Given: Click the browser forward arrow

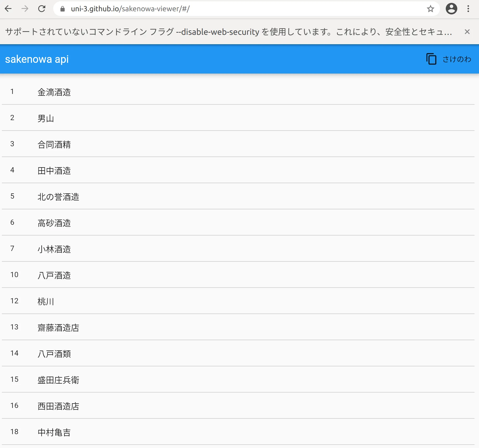Looking at the screenshot, I should pyautogui.click(x=25, y=9).
